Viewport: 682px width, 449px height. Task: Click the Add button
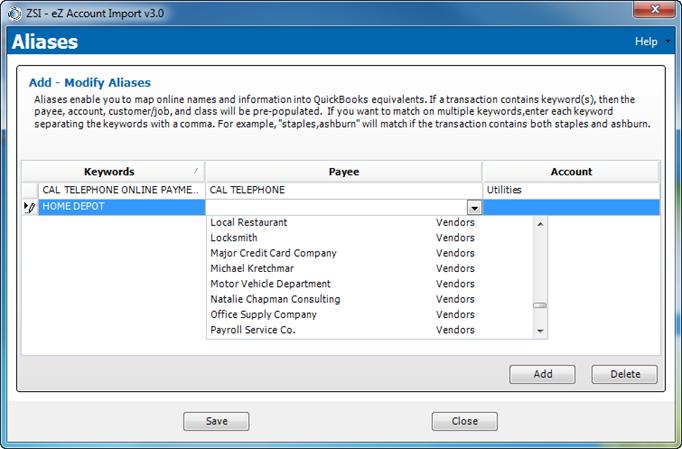tap(542, 374)
